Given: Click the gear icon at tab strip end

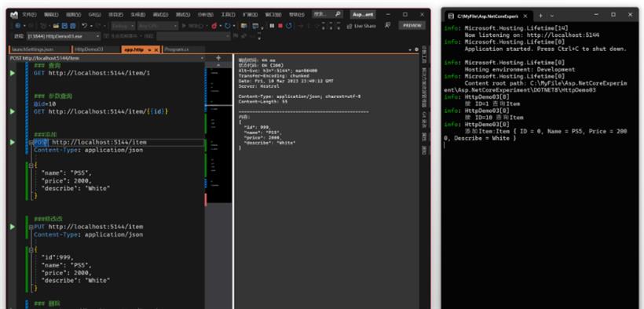Looking at the screenshot, I should pyautogui.click(x=416, y=49).
